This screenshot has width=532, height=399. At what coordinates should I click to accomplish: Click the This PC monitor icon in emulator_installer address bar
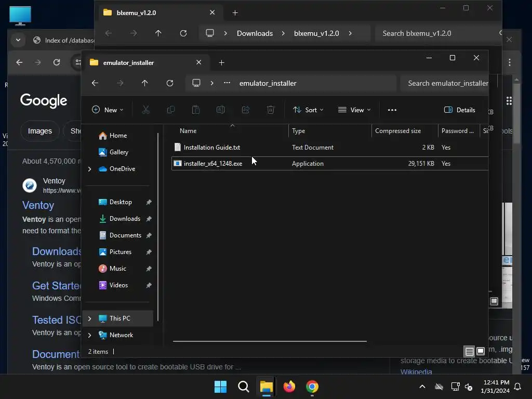point(196,83)
